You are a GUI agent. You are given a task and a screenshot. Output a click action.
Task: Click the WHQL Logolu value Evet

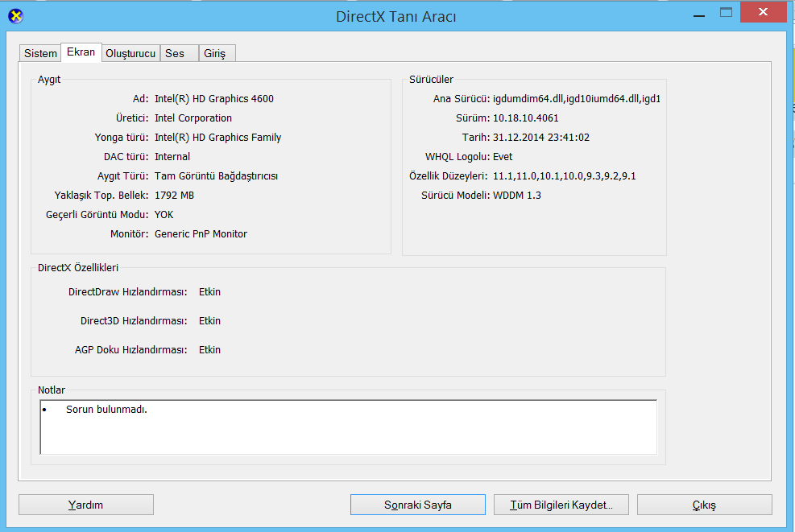(x=503, y=157)
